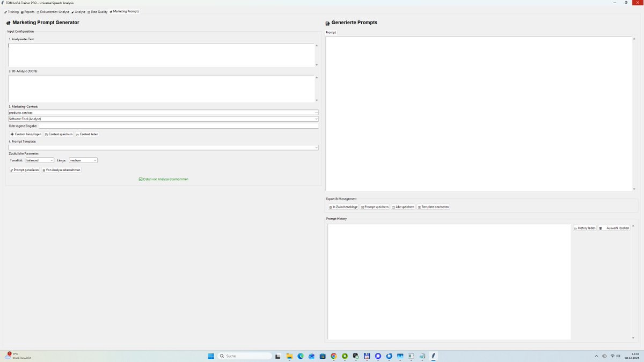Open the Tonalität balanced dropdown

tap(40, 160)
